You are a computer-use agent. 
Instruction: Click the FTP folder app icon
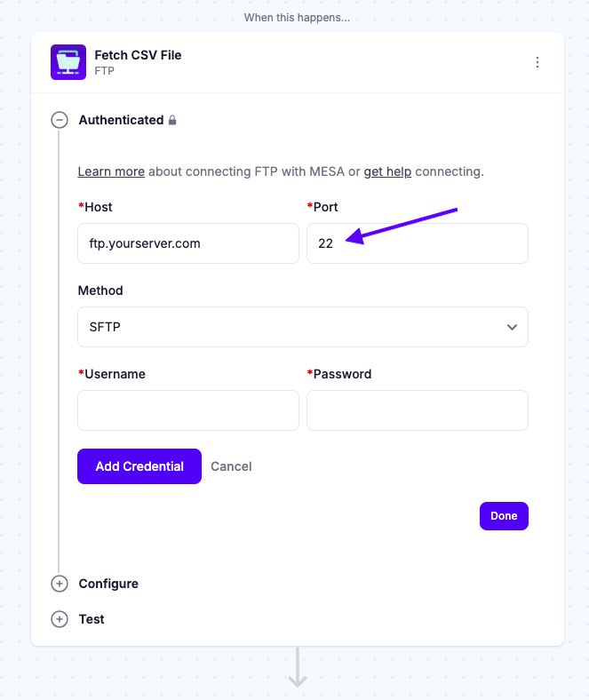(x=68, y=62)
